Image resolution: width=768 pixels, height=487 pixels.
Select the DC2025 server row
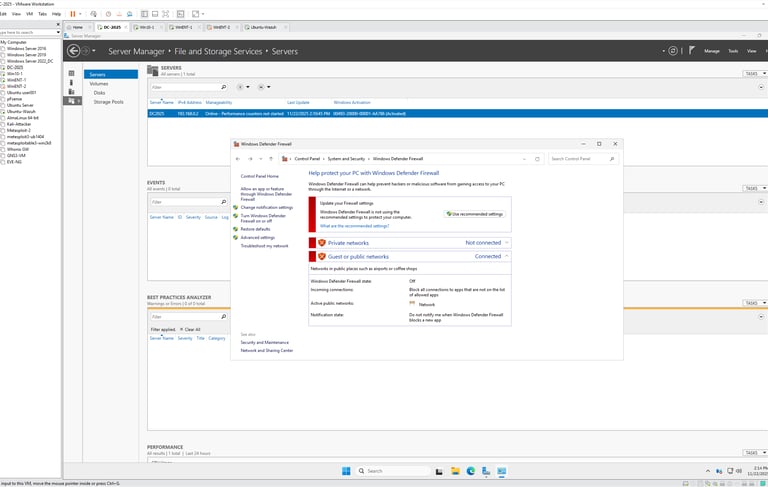pyautogui.click(x=457, y=114)
